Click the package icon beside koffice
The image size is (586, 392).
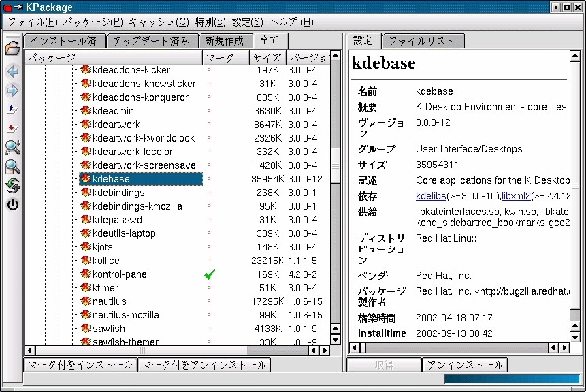pyautogui.click(x=86, y=260)
